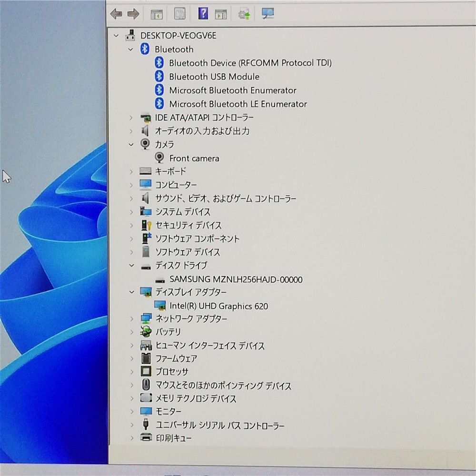The height and width of the screenshot is (476, 476).
Task: Click the Back arrow toolbar icon
Action: pos(116,14)
